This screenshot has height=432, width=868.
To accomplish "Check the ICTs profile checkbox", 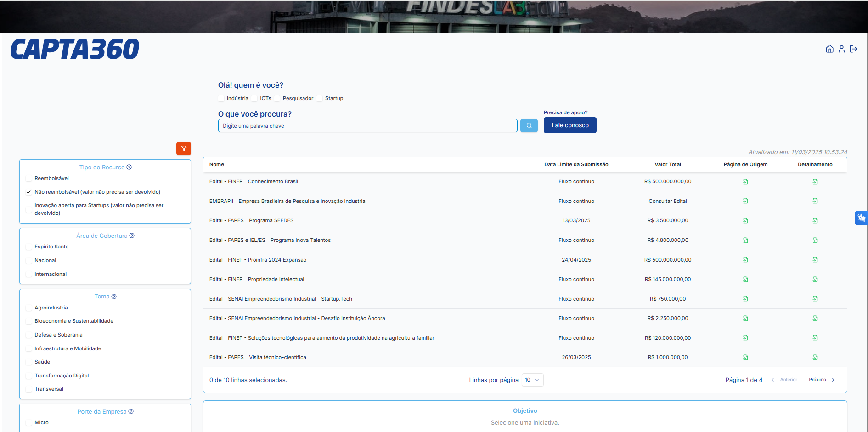I will [254, 98].
